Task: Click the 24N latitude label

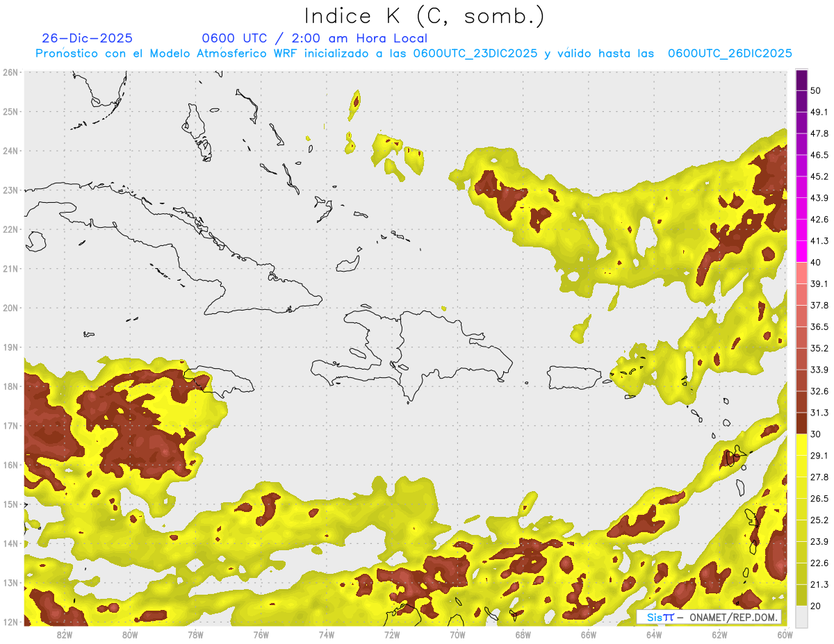Action: click(10, 151)
